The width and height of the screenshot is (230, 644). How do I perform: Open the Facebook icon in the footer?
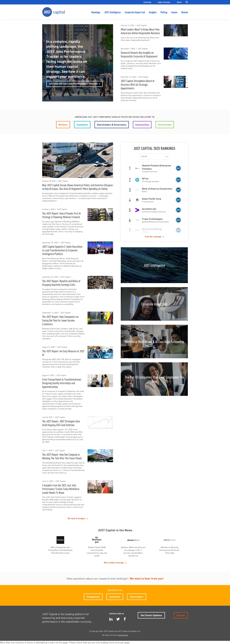(125, 619)
